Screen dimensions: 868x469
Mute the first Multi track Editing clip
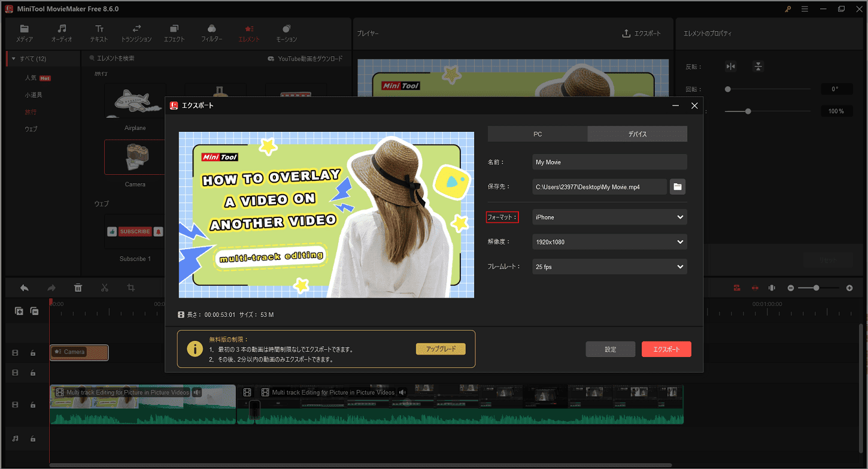tap(198, 393)
